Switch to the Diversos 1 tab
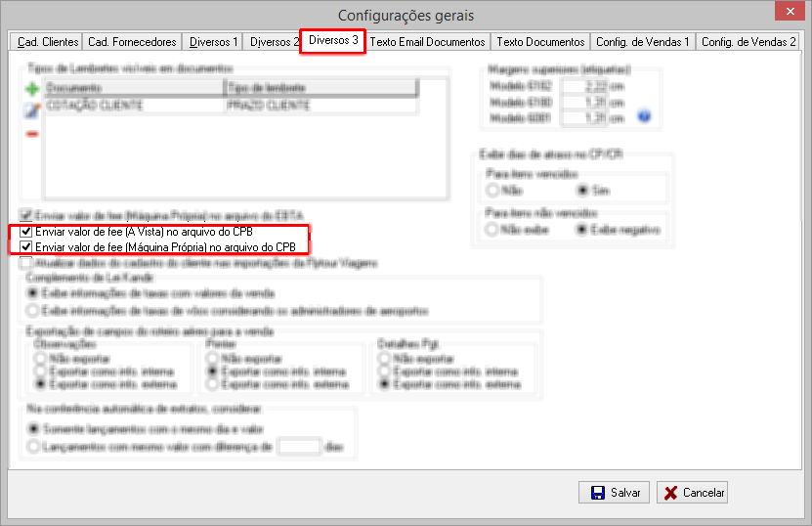Screen dimensions: 812x526 [x=213, y=42]
